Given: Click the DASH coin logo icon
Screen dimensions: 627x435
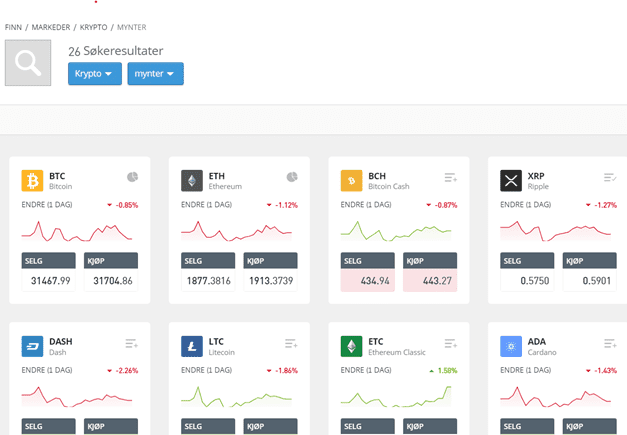Looking at the screenshot, I should click(x=32, y=346).
